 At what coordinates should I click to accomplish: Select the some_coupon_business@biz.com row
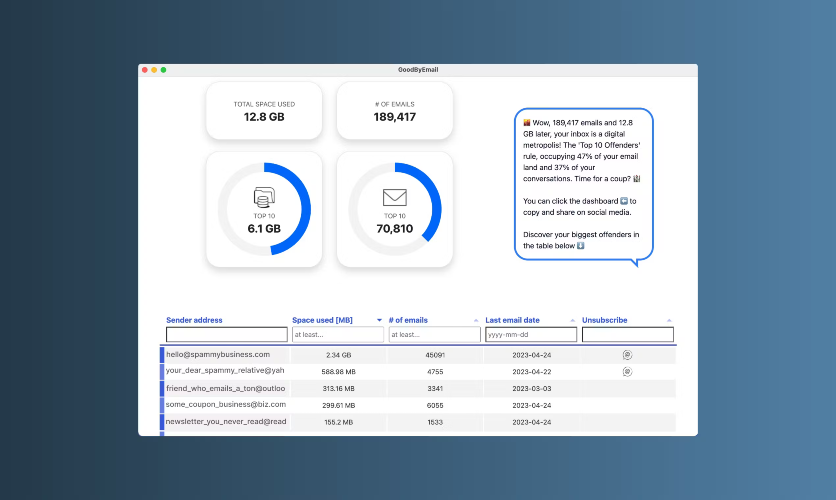(226, 405)
